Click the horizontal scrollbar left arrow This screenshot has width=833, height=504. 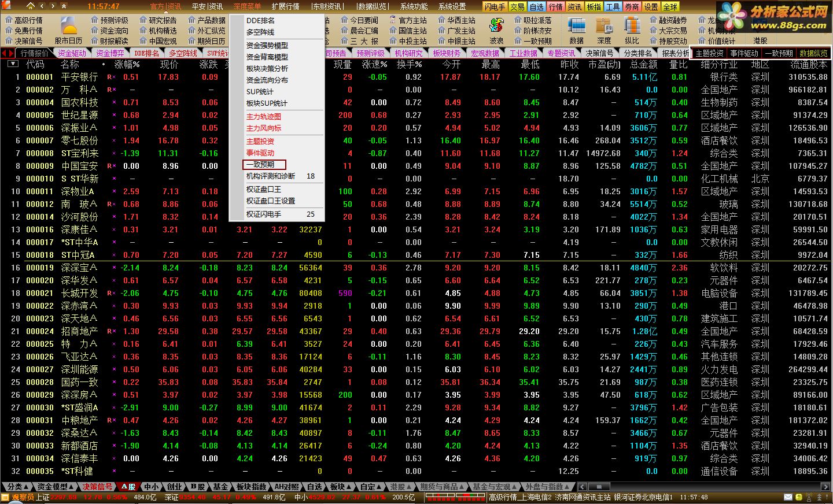click(582, 487)
